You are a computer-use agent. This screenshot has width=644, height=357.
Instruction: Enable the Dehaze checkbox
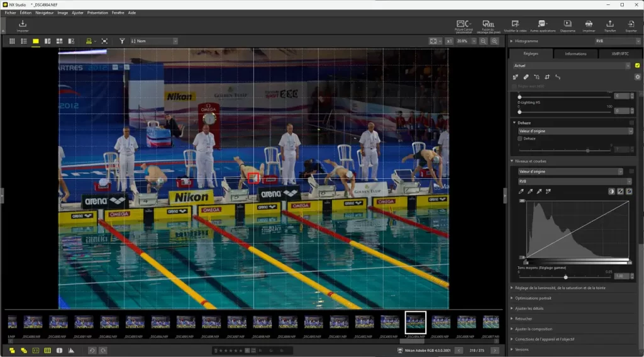coord(519,139)
